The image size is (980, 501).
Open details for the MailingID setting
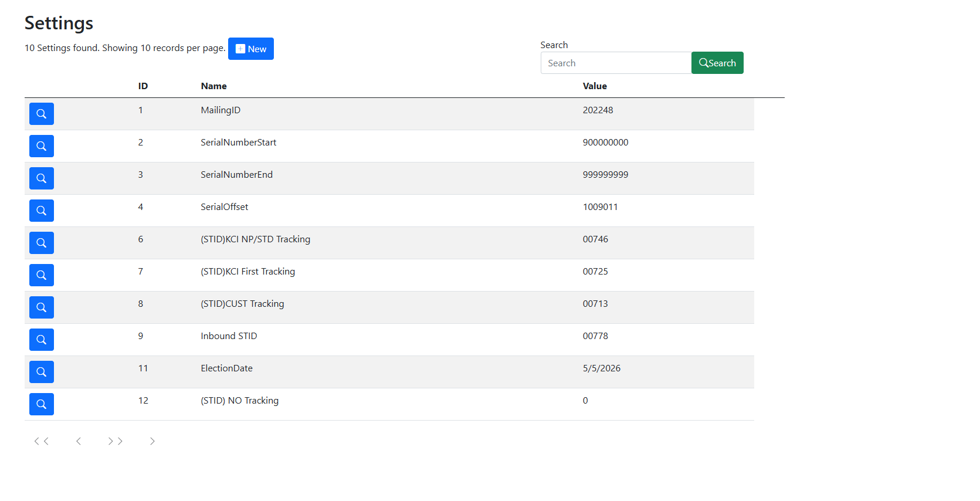[x=41, y=114]
